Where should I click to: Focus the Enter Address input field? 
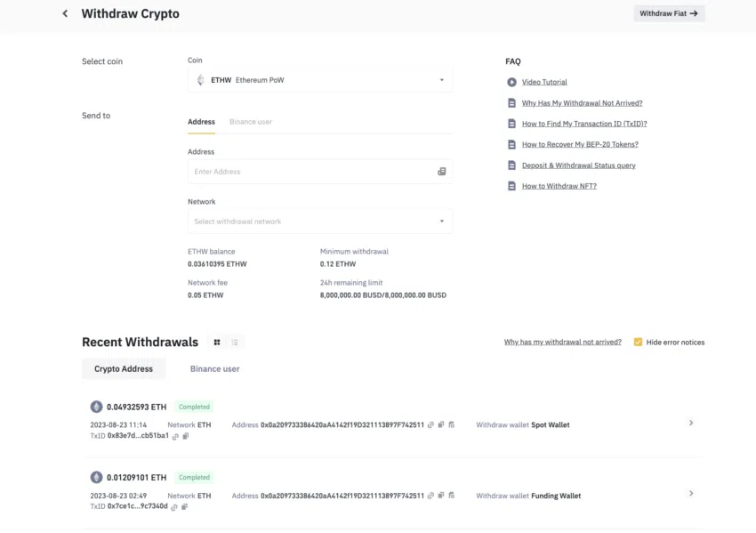[x=312, y=172]
